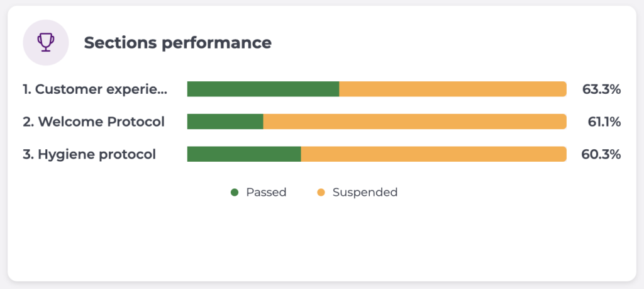Click green passed bar for Customer experience
The height and width of the screenshot is (289, 644).
(263, 89)
